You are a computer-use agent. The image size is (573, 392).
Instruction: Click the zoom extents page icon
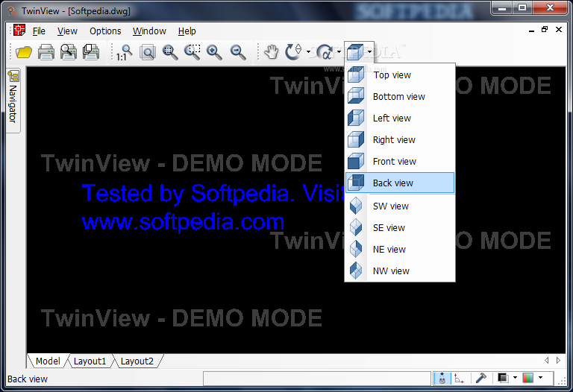point(148,53)
